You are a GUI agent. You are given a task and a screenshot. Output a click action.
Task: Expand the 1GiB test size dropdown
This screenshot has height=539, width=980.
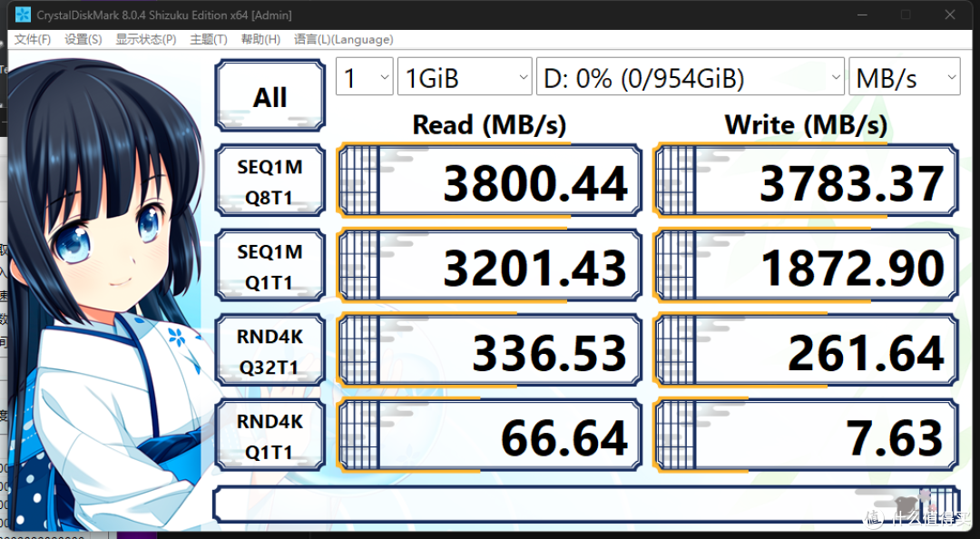click(x=465, y=77)
